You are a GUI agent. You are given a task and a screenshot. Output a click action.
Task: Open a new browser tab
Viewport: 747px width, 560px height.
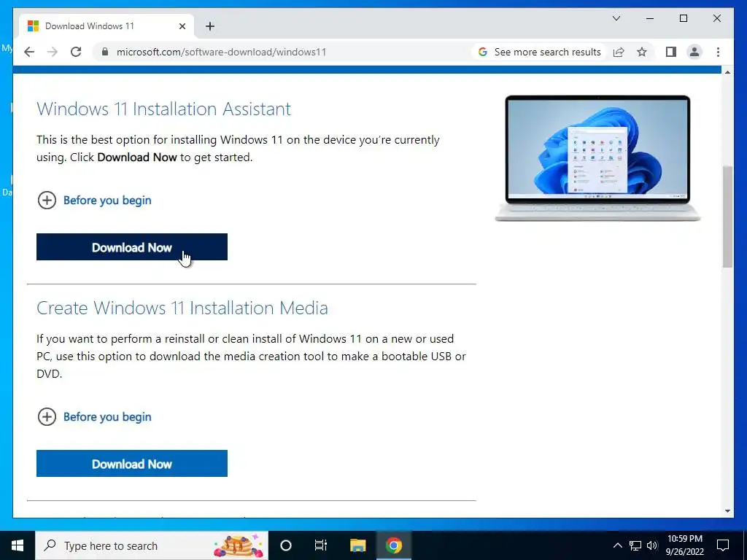click(210, 26)
